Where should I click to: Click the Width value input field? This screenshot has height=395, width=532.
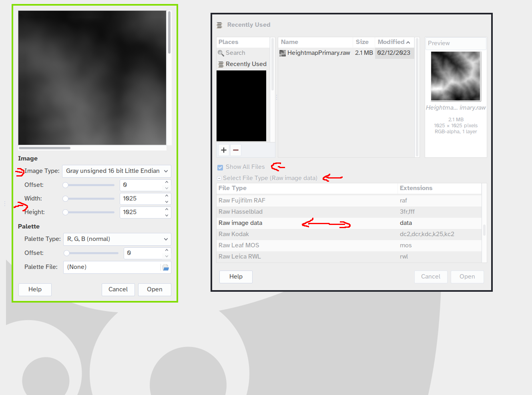[x=141, y=199]
